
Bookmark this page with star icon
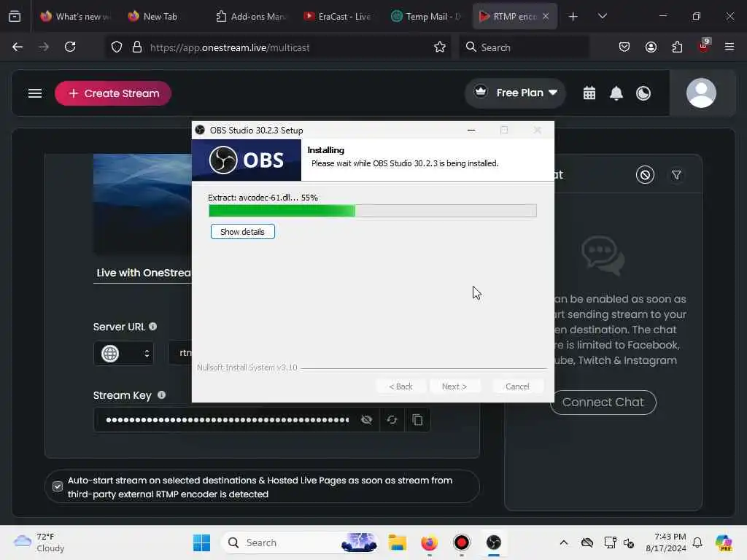[440, 47]
